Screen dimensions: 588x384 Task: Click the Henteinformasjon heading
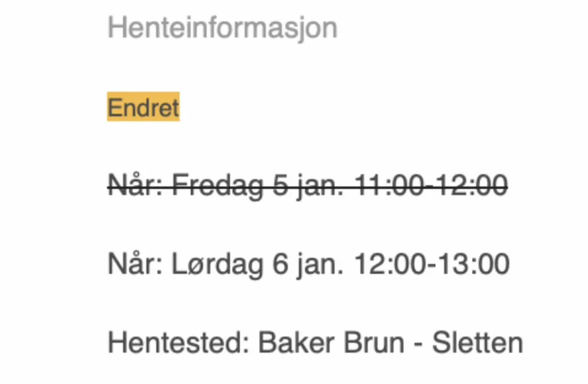(x=223, y=28)
